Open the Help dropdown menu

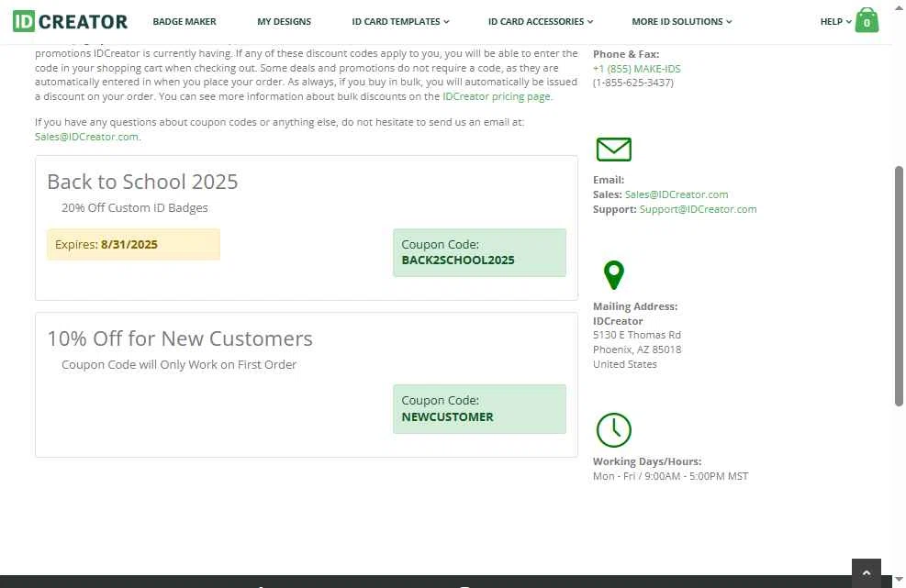pyautogui.click(x=835, y=21)
